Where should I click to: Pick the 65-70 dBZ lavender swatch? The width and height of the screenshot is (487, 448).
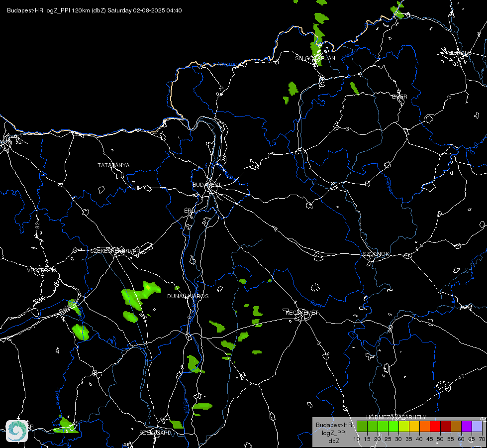477,426
